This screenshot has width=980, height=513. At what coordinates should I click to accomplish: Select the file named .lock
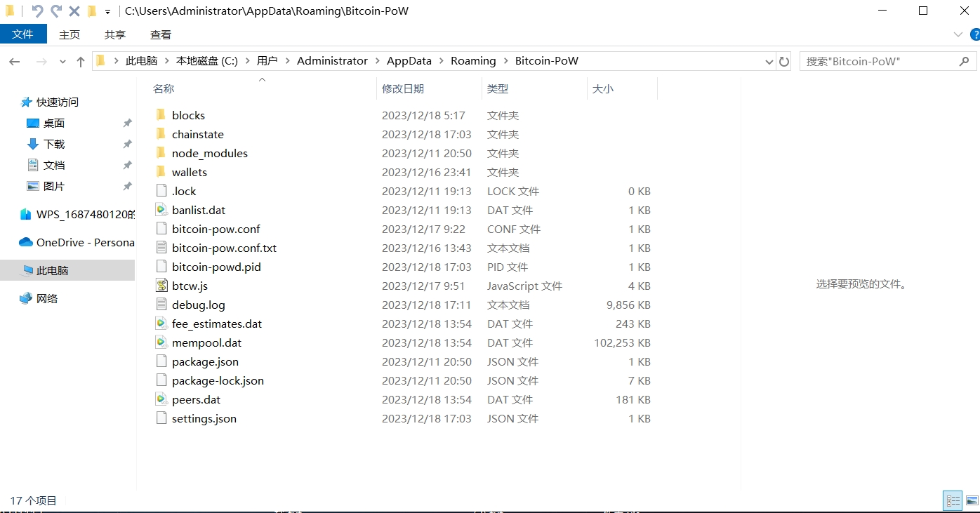(184, 191)
